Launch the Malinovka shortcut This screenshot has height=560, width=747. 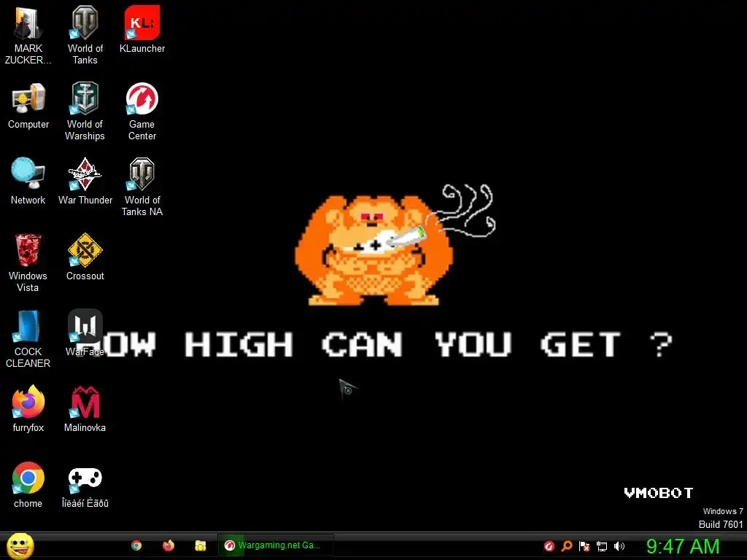coord(85,408)
